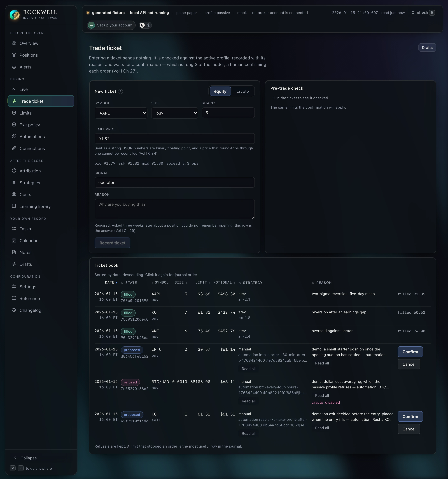Screen dimensions: 448x479
Task: Click Set up your account button
Action: 111,25
